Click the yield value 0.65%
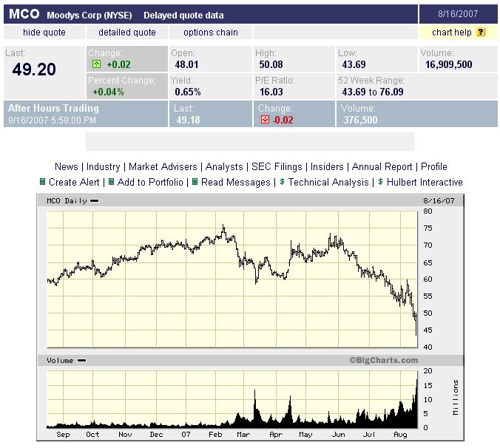 tap(188, 92)
